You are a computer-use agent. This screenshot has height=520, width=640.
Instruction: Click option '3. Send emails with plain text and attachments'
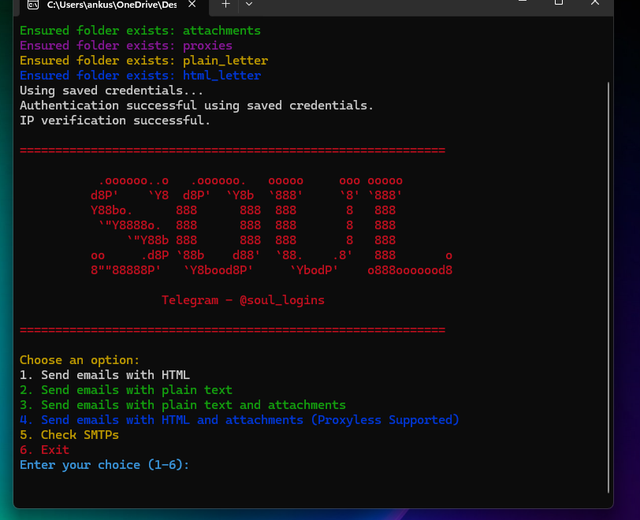click(182, 405)
